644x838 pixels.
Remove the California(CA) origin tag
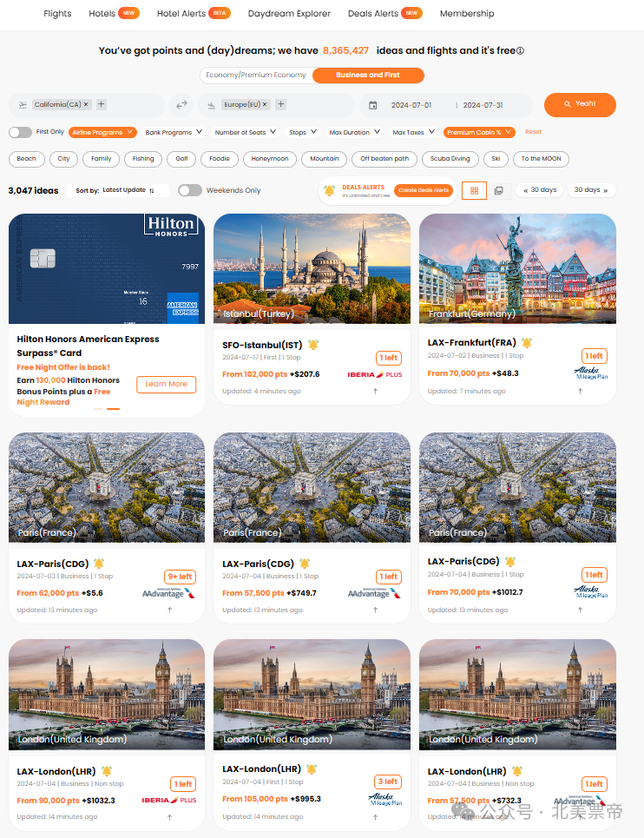85,104
